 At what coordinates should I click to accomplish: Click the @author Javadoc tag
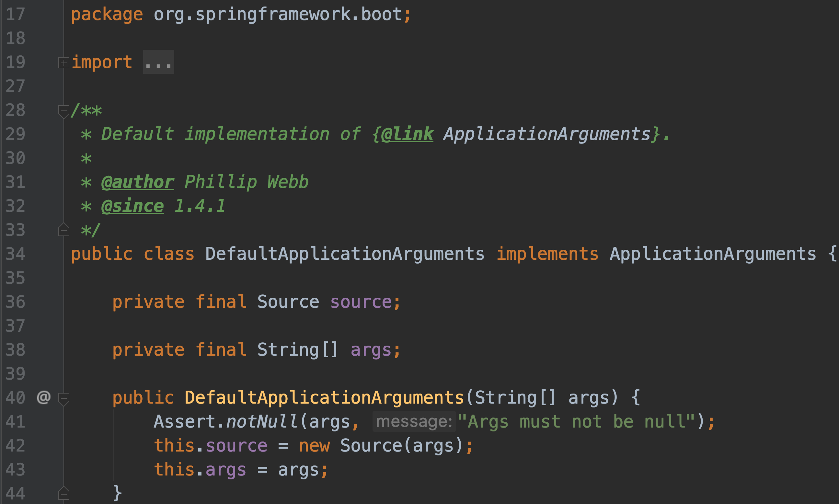tap(138, 182)
